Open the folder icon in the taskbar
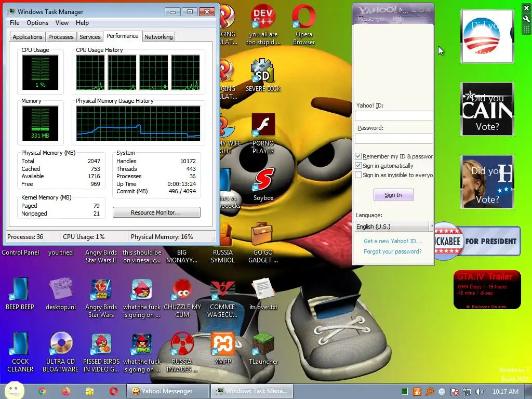 click(89, 392)
